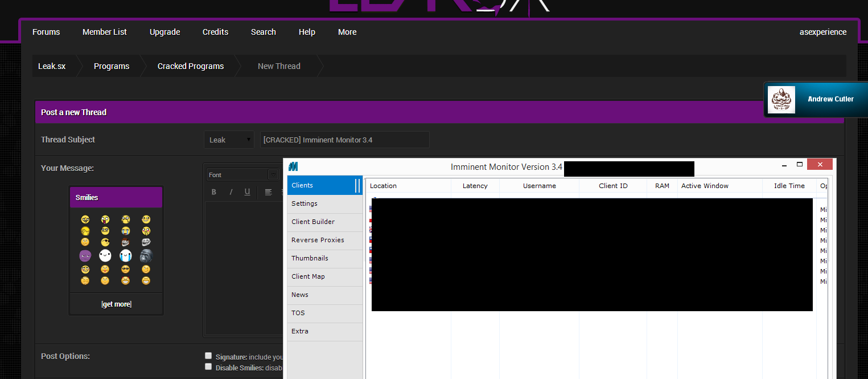The height and width of the screenshot is (379, 868).
Task: Insert the white crying-face smiley
Action: (126, 256)
